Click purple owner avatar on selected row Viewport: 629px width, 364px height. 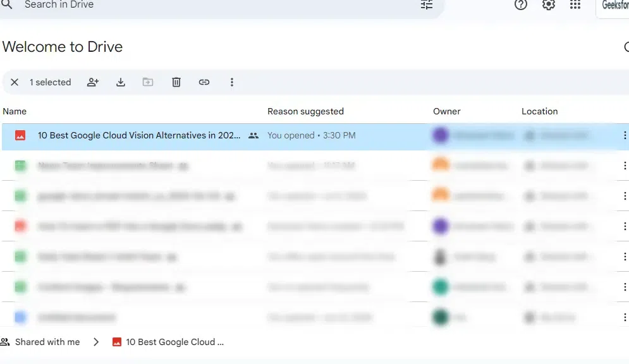440,135
